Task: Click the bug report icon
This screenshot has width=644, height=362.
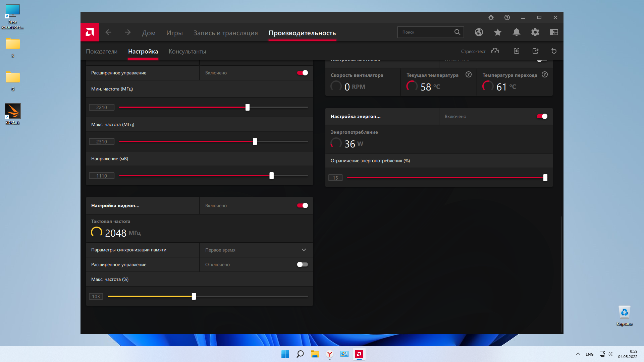Action: point(491,17)
